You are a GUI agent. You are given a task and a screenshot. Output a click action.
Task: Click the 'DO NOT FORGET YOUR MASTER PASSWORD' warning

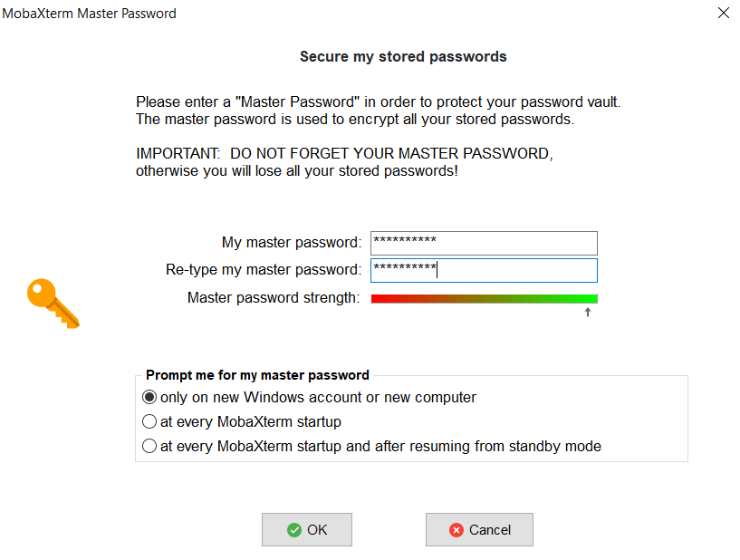pyautogui.click(x=389, y=154)
